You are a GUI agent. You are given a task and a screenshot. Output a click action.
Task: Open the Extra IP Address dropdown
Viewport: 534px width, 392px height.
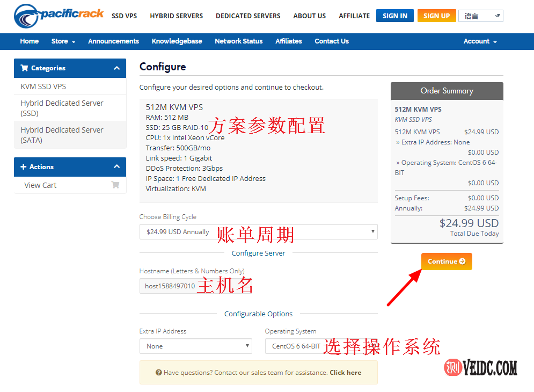tap(196, 346)
